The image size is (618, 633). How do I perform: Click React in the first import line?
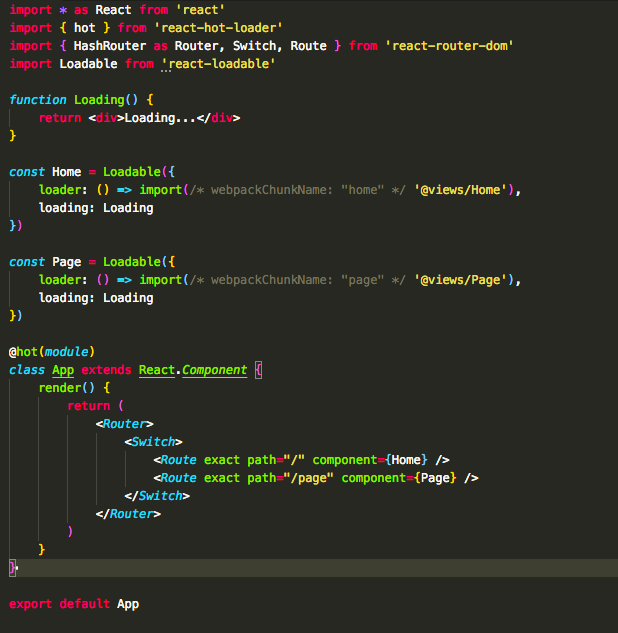coord(113,10)
